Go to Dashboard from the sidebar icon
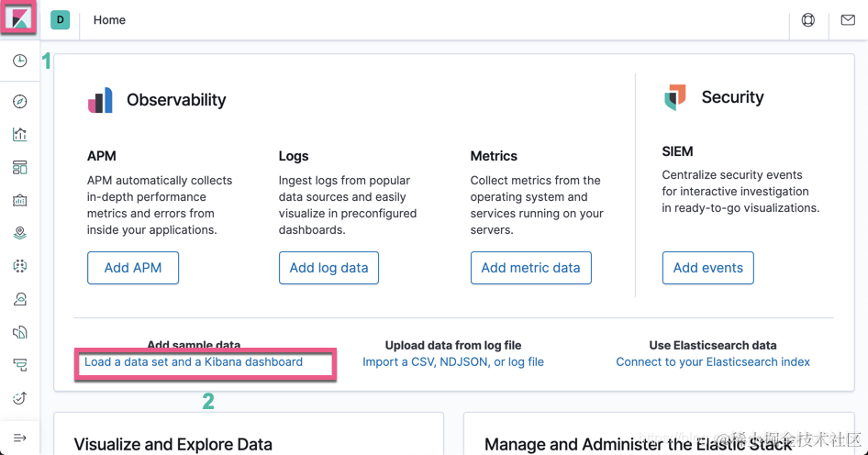This screenshot has height=455, width=868. pyautogui.click(x=19, y=168)
